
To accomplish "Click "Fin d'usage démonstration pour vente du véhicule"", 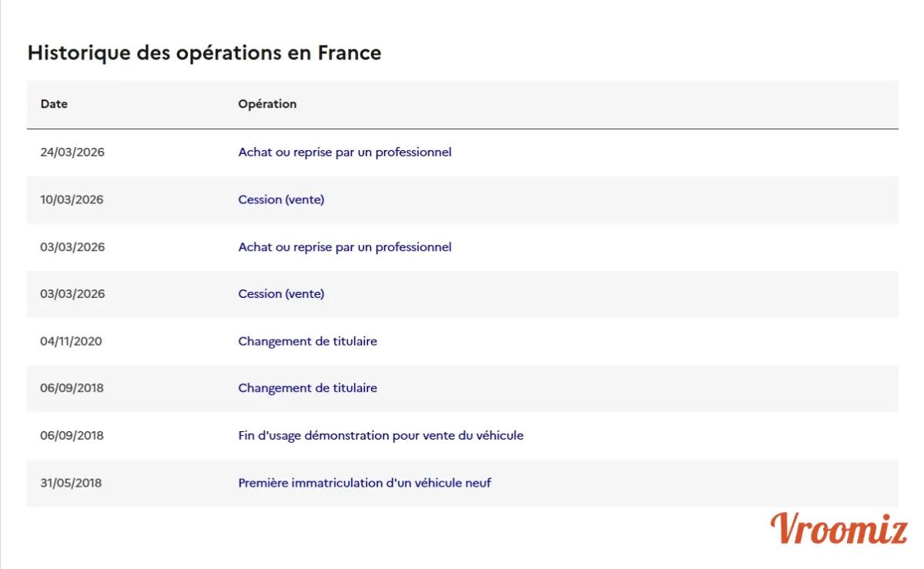I will click(x=380, y=436).
